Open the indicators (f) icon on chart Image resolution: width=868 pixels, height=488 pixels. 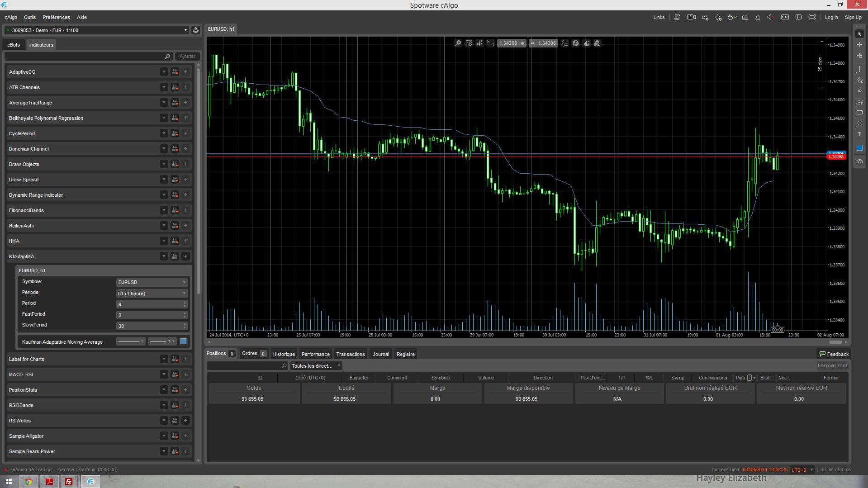(x=575, y=43)
